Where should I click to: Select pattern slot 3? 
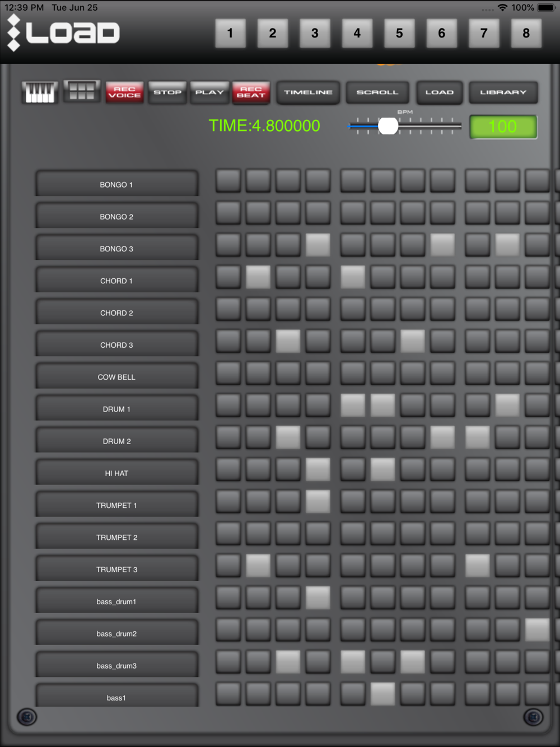(x=315, y=33)
